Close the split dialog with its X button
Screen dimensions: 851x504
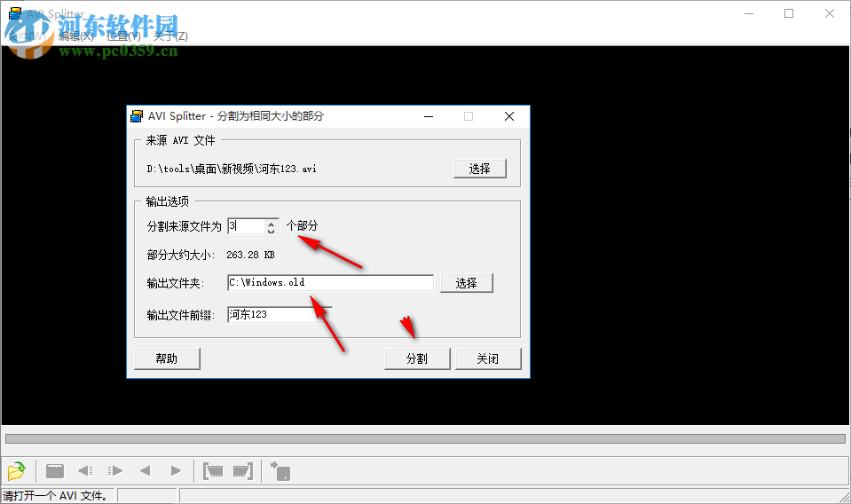509,116
